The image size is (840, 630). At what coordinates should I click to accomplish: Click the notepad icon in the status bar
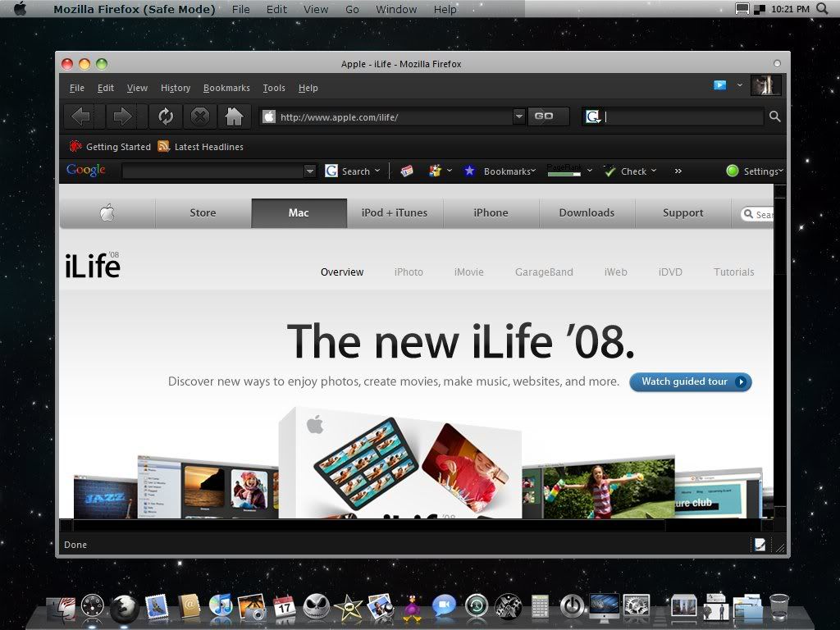760,545
